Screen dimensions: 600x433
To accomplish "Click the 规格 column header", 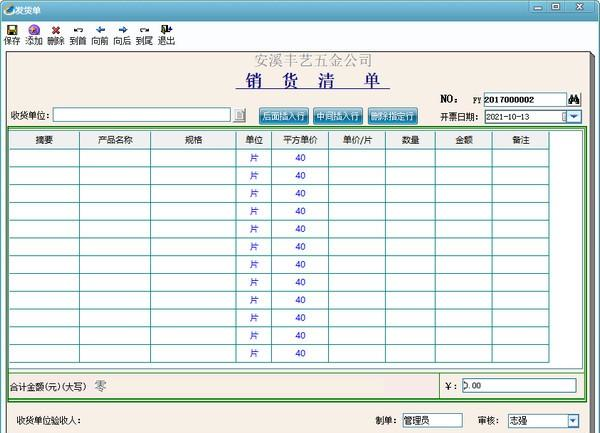I will pyautogui.click(x=193, y=140).
